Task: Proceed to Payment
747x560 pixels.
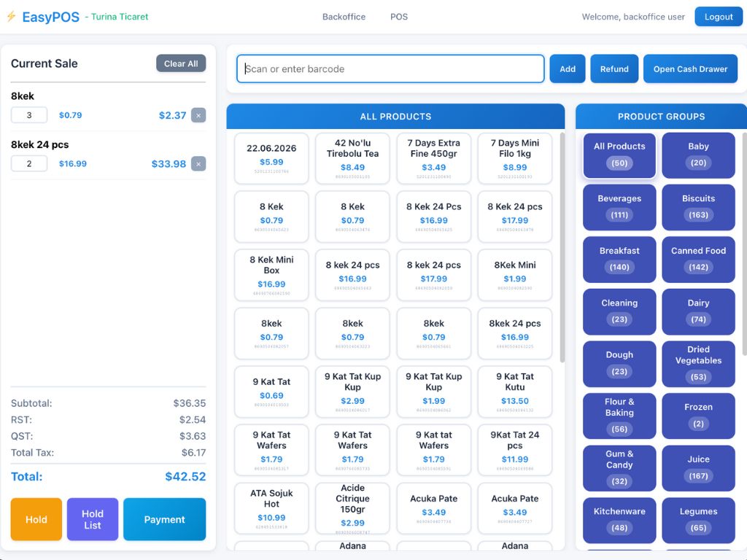Action: pyautogui.click(x=164, y=519)
